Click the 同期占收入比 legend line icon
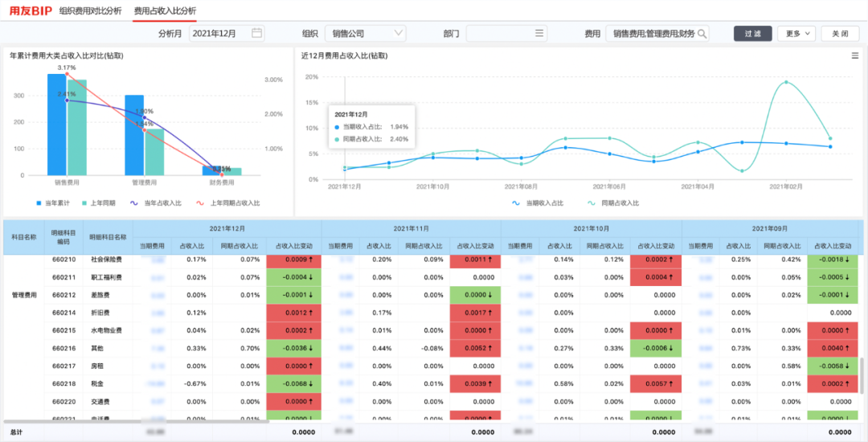Viewport: 868px width, 442px height. coord(592,203)
